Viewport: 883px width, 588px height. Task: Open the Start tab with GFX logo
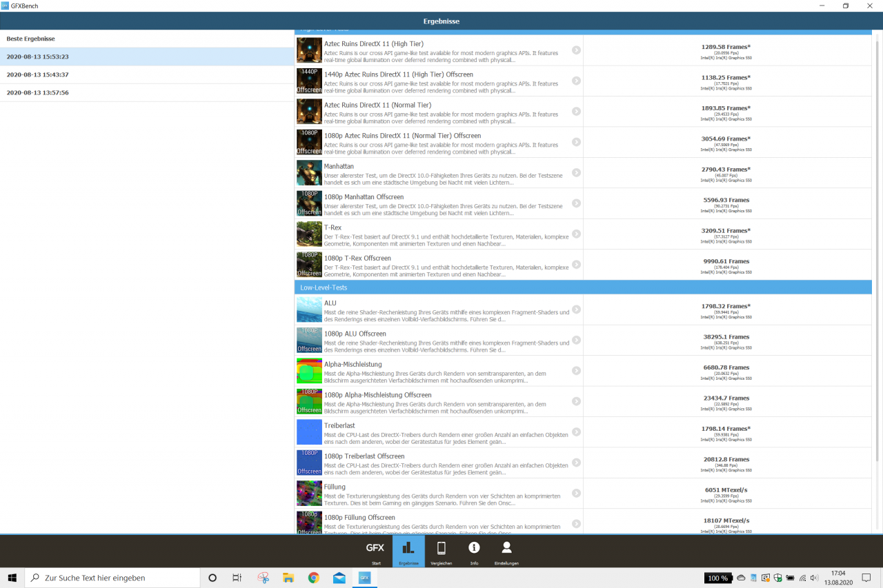[376, 551]
